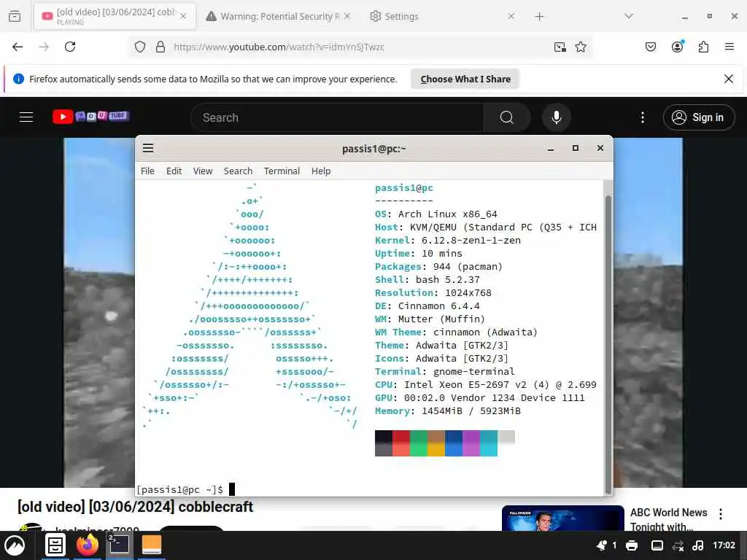Submit the YouTube search with magnifier
This screenshot has height=560, width=747.
click(x=507, y=117)
